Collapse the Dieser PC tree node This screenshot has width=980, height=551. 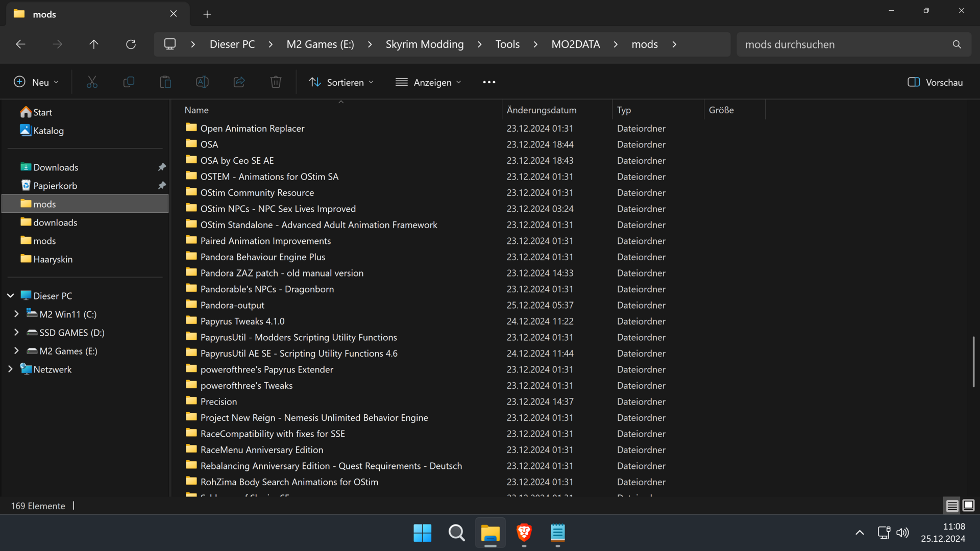pos(10,296)
